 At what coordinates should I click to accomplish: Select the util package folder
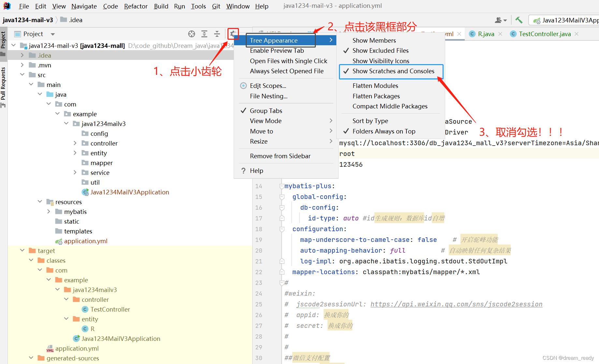coord(91,182)
